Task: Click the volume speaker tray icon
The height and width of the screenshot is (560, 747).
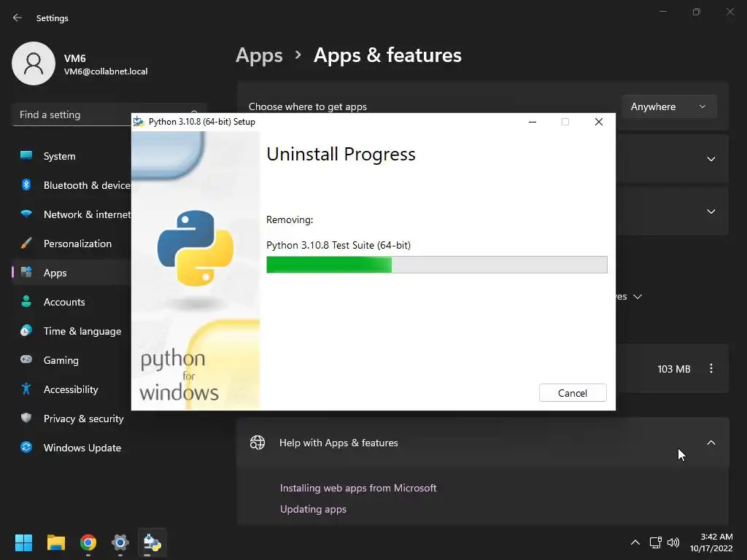Action: [x=673, y=542]
